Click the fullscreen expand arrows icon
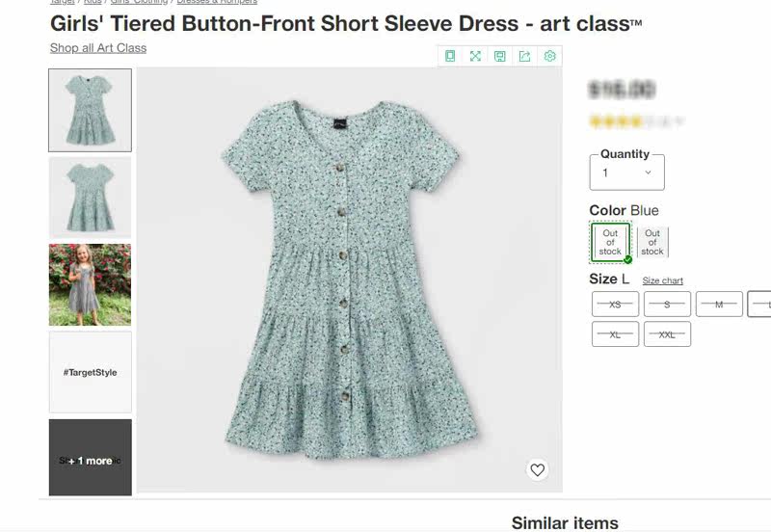The height and width of the screenshot is (532, 771). [475, 56]
